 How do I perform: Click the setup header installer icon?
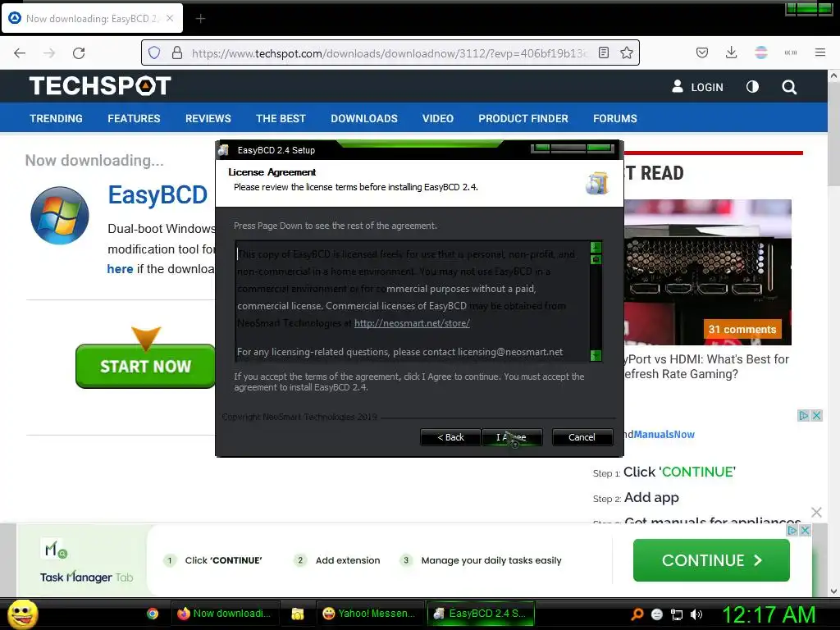[597, 183]
